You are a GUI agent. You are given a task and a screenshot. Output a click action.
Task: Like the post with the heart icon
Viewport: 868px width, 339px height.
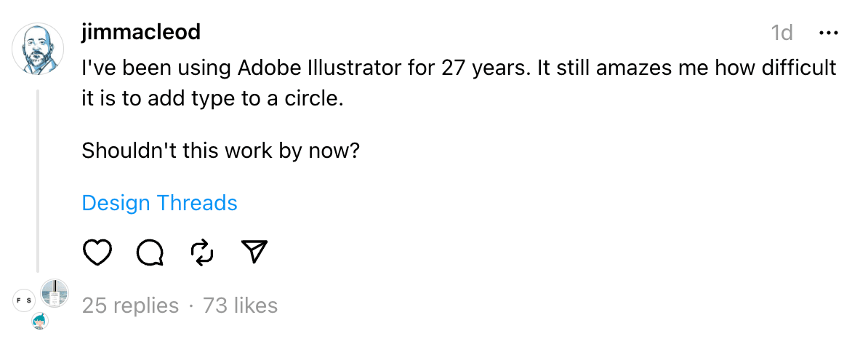click(97, 252)
